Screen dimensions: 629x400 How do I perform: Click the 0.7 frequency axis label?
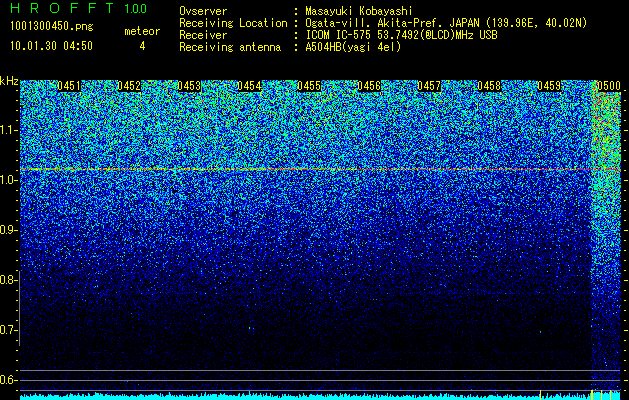tap(8, 330)
